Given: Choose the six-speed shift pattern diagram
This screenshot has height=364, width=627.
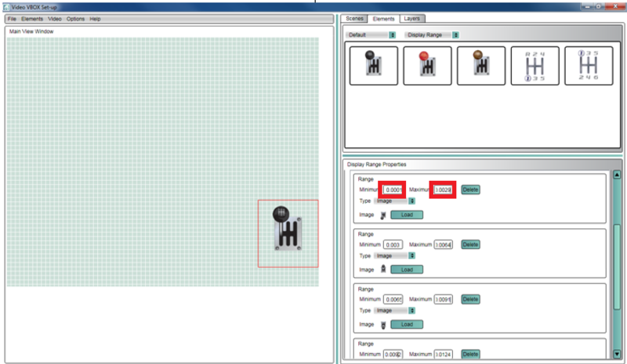Looking at the screenshot, I should tap(588, 66).
